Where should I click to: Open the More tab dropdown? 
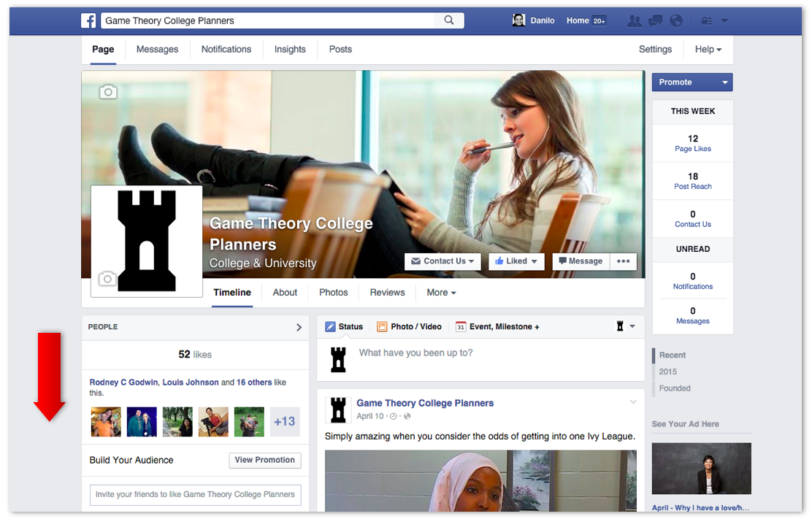tap(441, 293)
